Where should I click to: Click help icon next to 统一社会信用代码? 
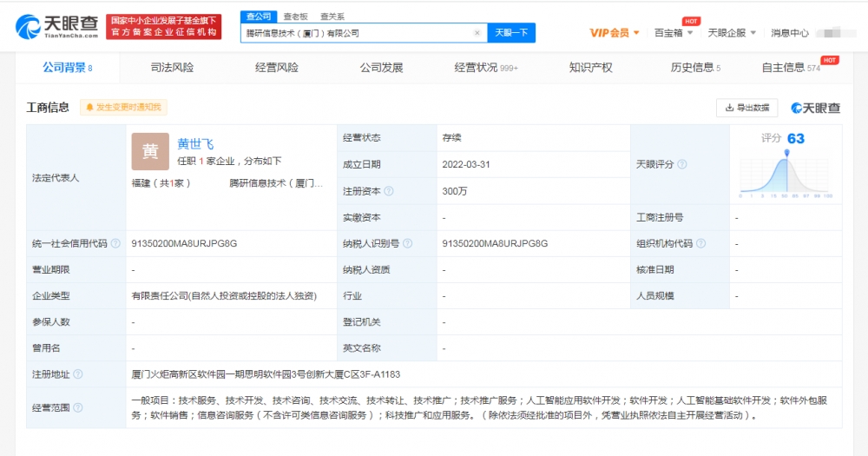click(115, 244)
